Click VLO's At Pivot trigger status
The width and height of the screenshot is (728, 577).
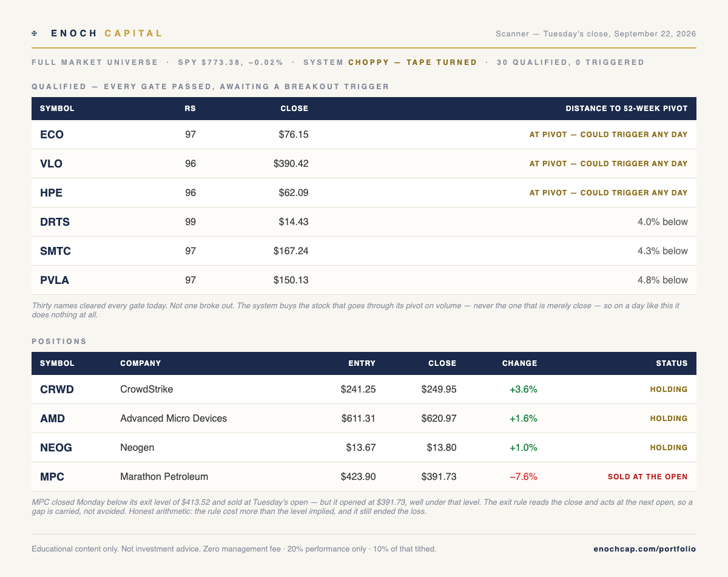click(608, 164)
